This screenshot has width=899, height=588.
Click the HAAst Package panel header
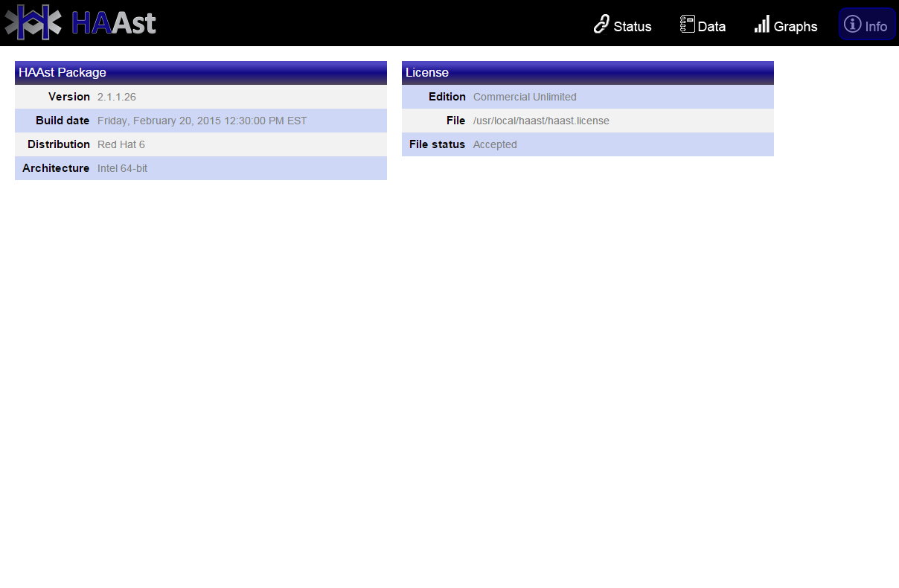point(201,73)
